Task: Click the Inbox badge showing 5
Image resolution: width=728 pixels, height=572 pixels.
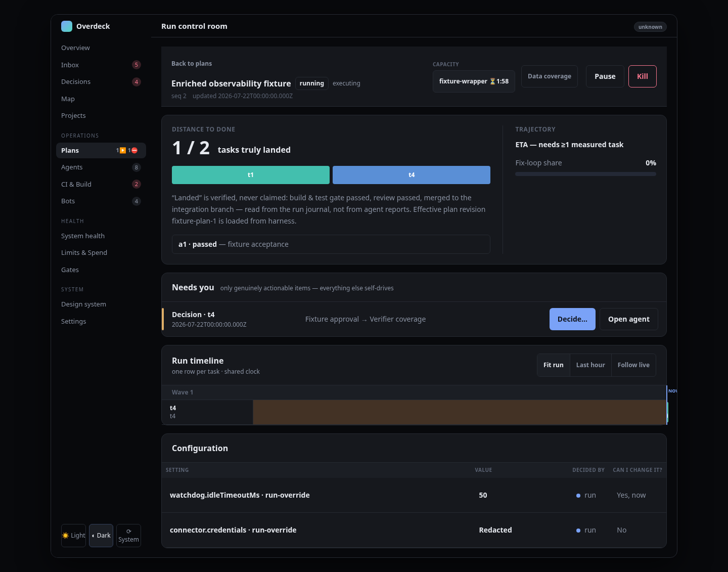Action: click(x=136, y=65)
